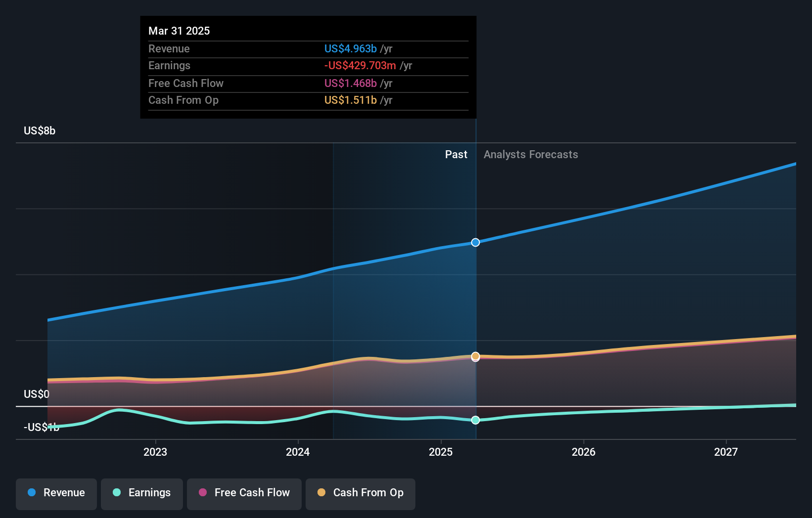Screen dimensions: 812x518
Task: Click the US$1.468b free cash flow value
Action: coord(351,83)
